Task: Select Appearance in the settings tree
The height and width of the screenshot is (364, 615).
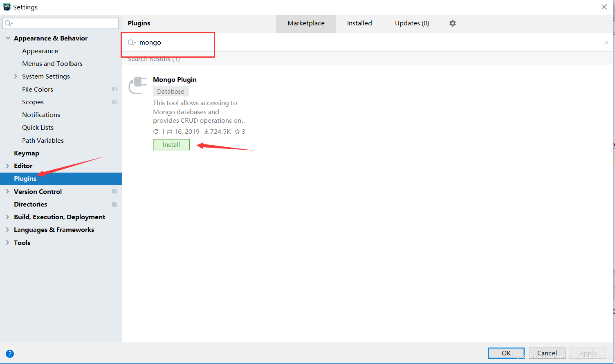Action: (x=40, y=51)
